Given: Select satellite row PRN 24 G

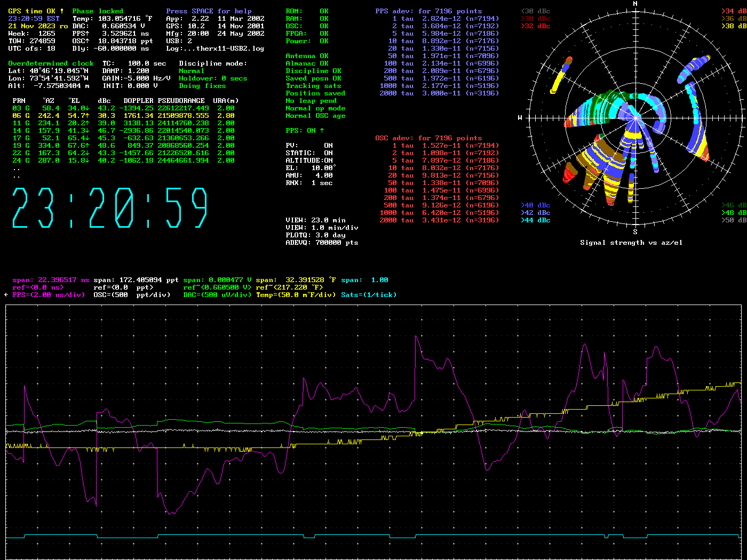Looking at the screenshot, I should click(x=123, y=161).
